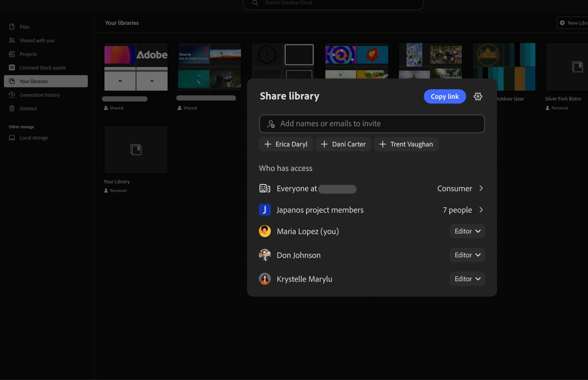The height and width of the screenshot is (380, 588).
Task: Open Krystelle Marylu's Editor role dropdown
Action: (467, 279)
